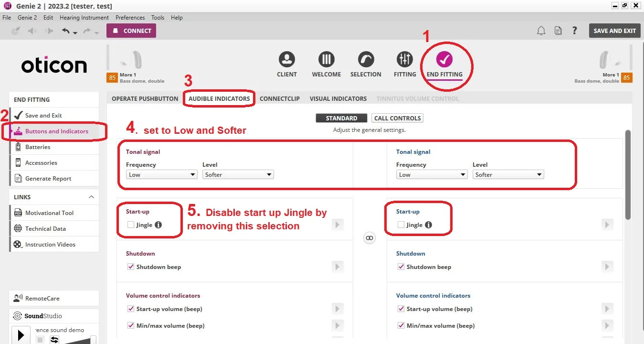Play the right-side Start-up volume beep preview
Screen dimensions: 644x344
point(608,309)
